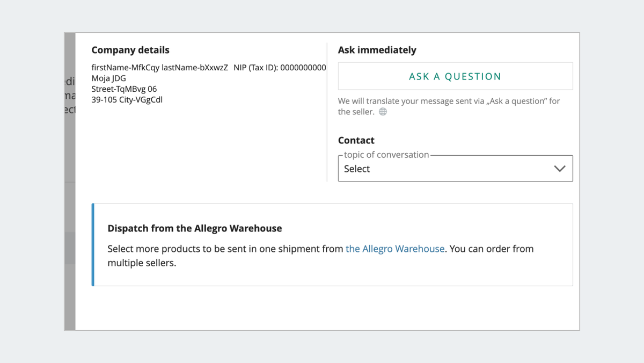
Task: Click the Dispatch from the Allegro Warehouse heading
Action: (195, 228)
